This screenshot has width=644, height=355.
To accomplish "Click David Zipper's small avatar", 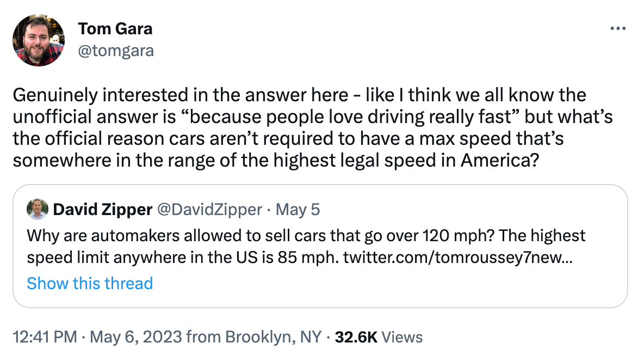I will [x=37, y=209].
